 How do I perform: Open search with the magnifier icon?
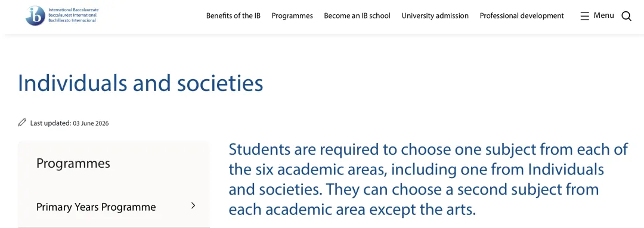626,16
